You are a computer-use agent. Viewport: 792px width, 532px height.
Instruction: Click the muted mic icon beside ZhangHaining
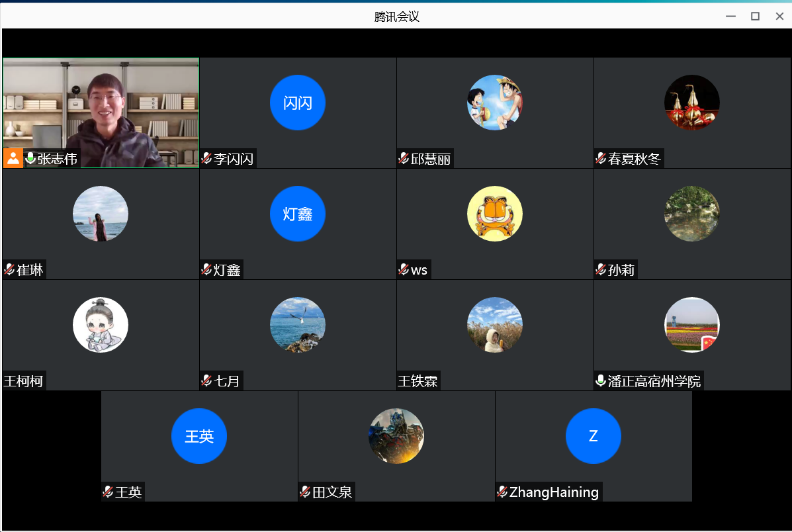coord(502,492)
